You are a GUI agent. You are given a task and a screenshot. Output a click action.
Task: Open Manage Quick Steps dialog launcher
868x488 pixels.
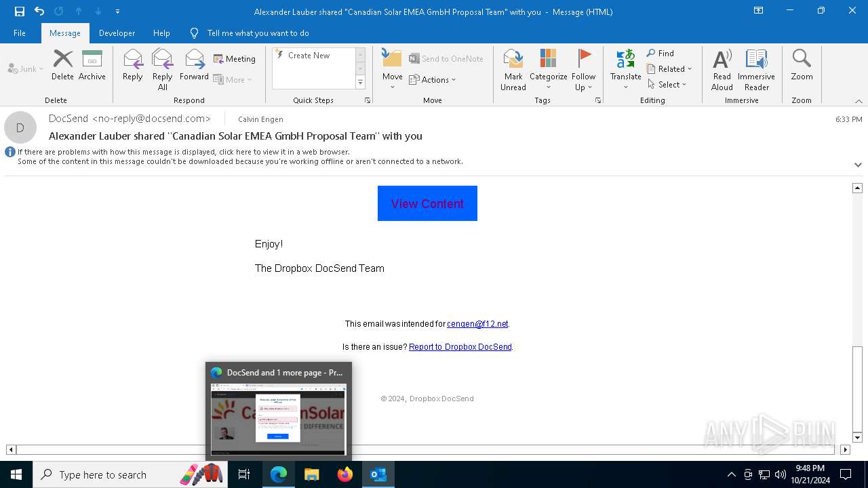pyautogui.click(x=368, y=100)
